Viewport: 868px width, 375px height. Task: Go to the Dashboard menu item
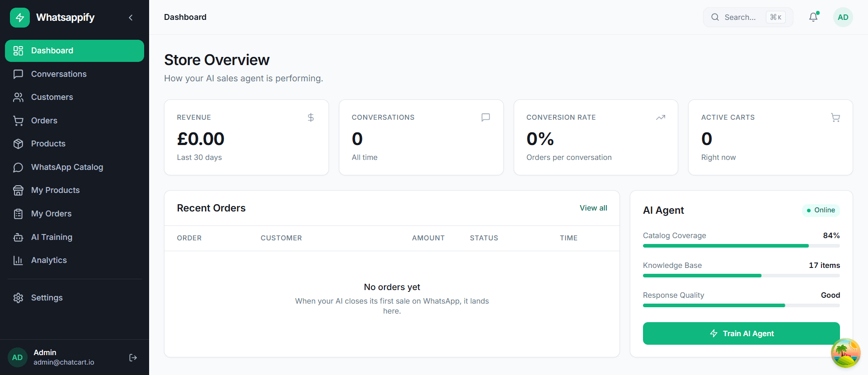coord(75,51)
